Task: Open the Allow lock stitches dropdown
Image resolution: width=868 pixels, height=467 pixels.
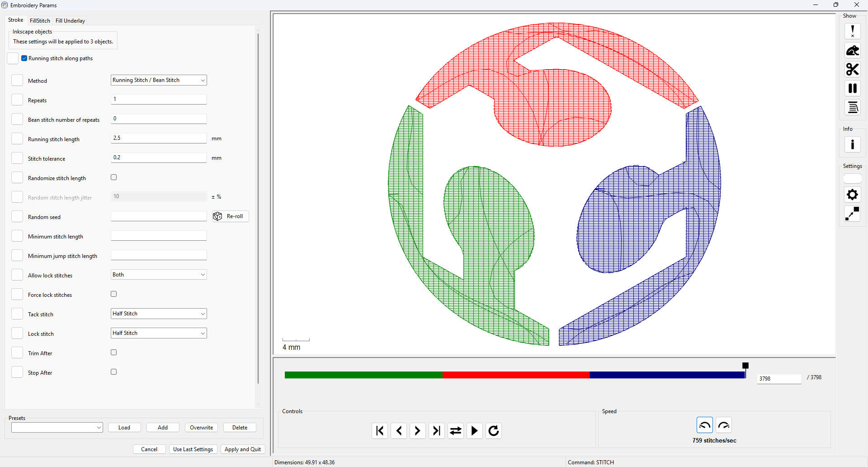Action: coord(159,275)
